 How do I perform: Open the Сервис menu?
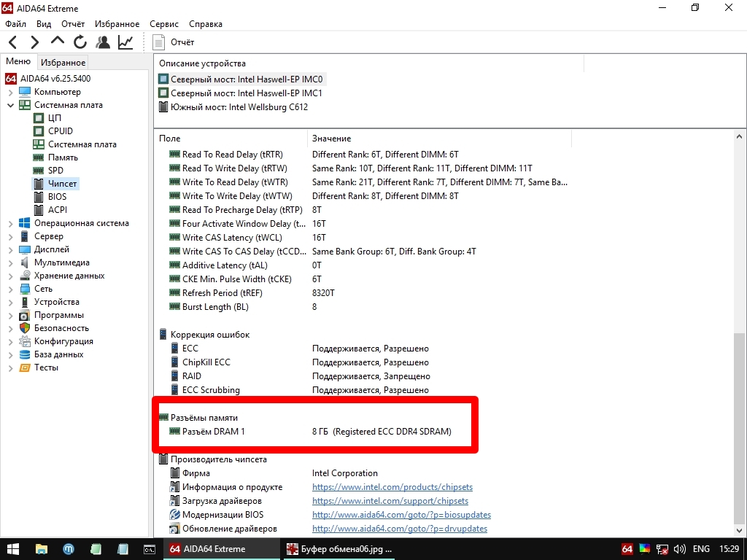[x=164, y=24]
